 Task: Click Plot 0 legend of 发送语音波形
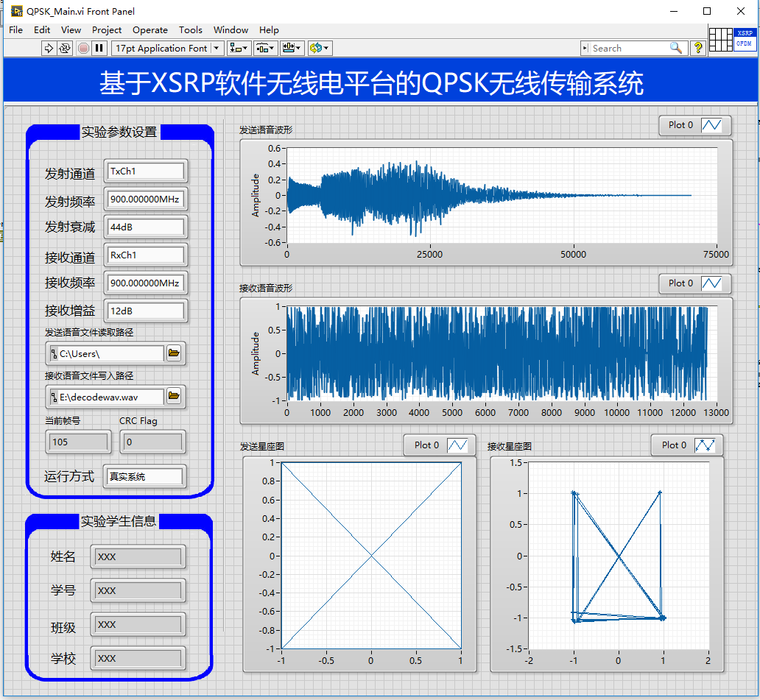coord(695,125)
